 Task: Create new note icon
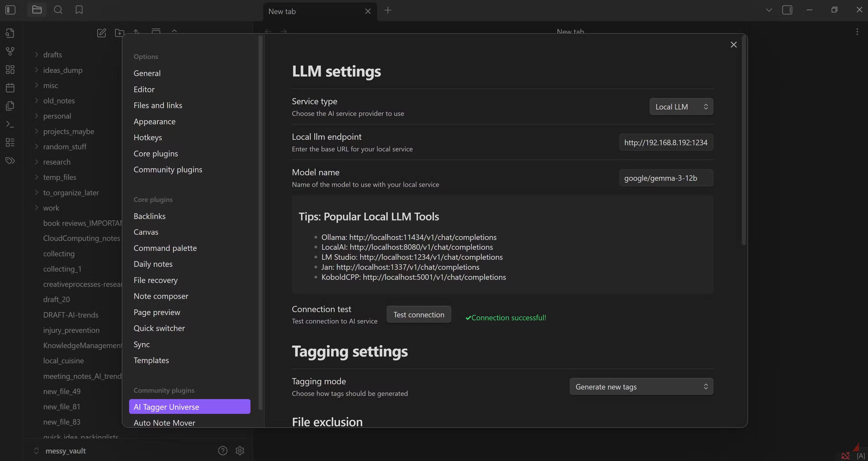click(x=101, y=33)
